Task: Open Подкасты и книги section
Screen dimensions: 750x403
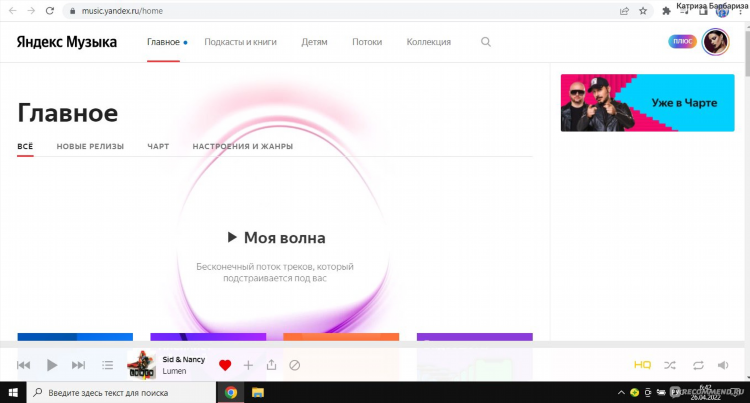Action: [x=241, y=42]
